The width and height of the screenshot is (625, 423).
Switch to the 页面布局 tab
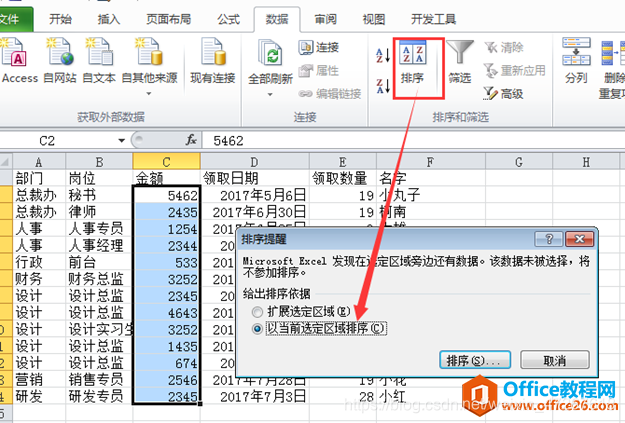[169, 19]
